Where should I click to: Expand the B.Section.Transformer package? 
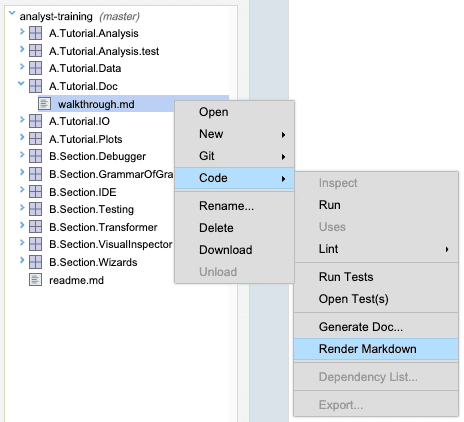(22, 225)
